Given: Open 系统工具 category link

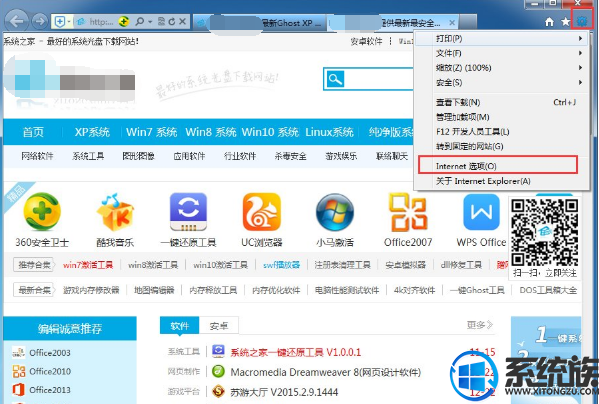Looking at the screenshot, I should click(88, 156).
